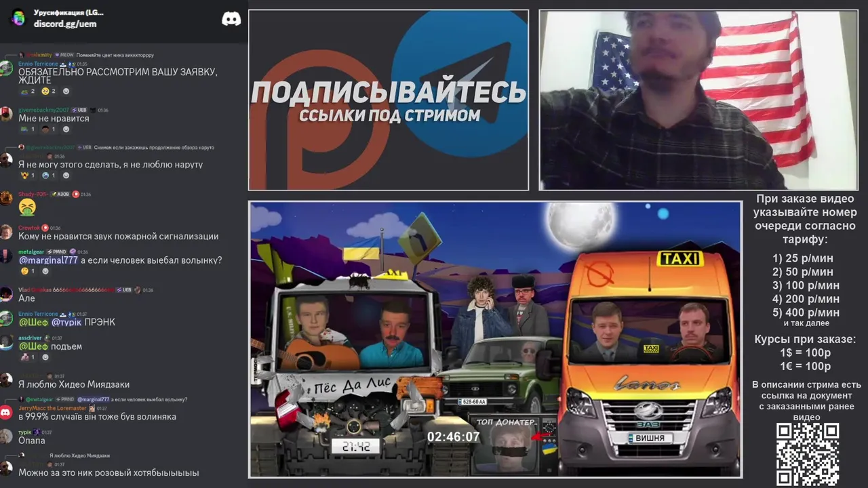Toggle first reaction under Я не могу этого сделать
Viewport: 868px width, 488px height.
point(28,176)
